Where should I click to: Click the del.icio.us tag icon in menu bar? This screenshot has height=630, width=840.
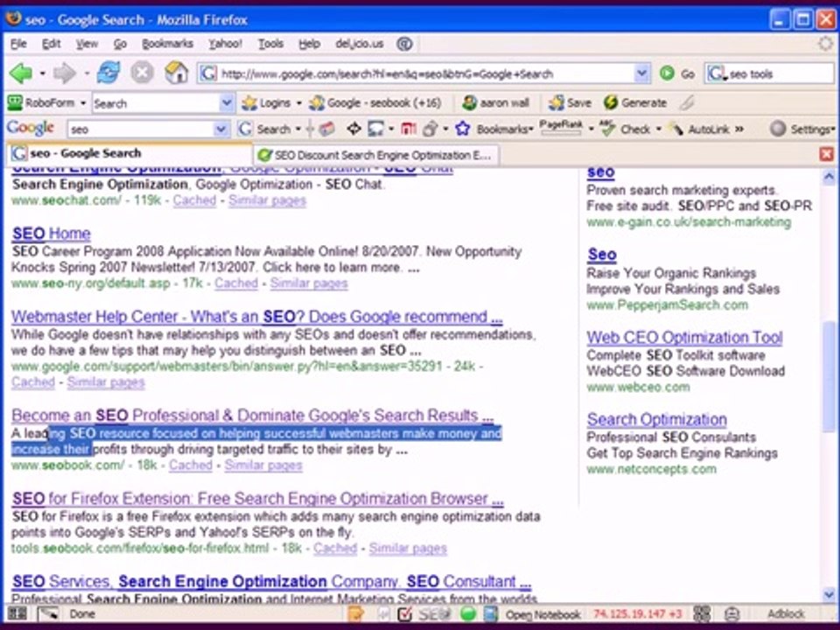[404, 44]
